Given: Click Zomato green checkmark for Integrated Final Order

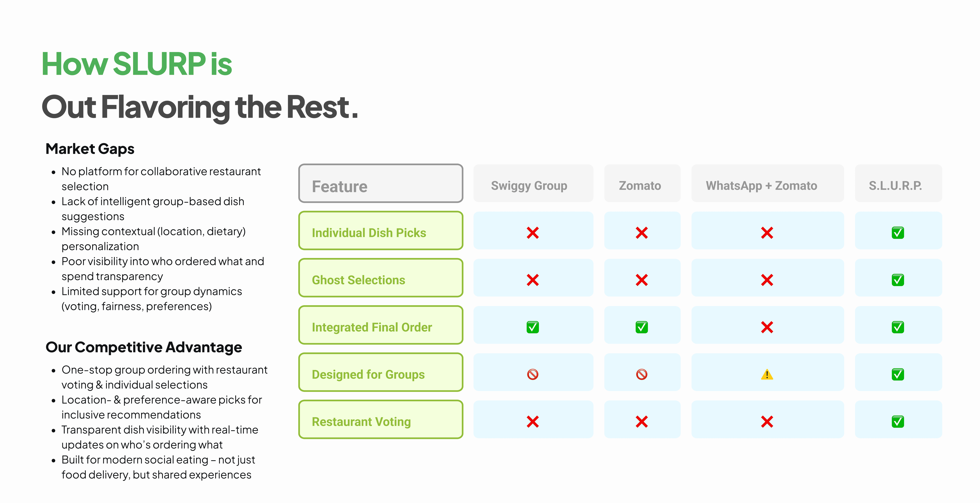Looking at the screenshot, I should tap(641, 327).
